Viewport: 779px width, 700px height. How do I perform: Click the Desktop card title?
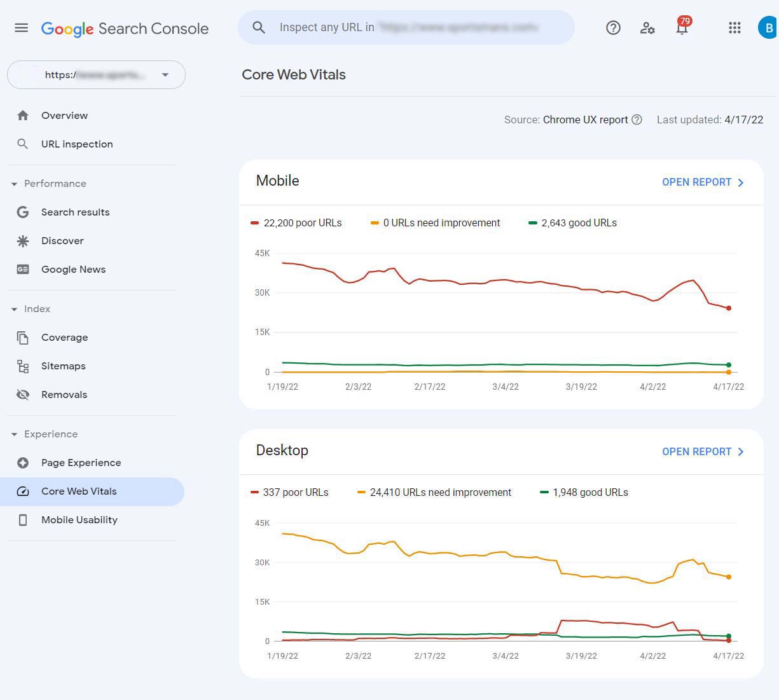[x=282, y=451]
